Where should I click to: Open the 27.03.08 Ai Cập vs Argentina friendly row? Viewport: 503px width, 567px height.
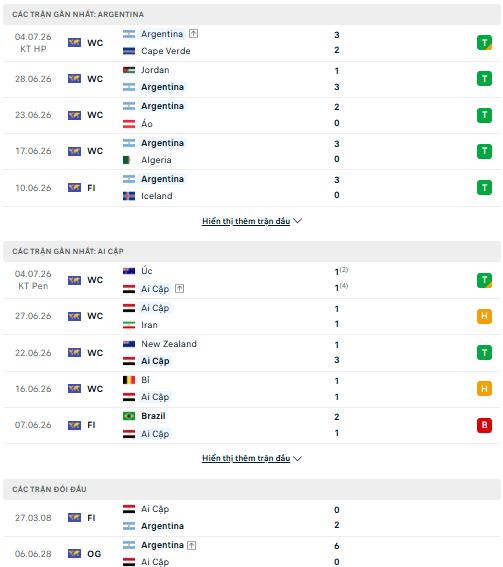[x=252, y=518]
